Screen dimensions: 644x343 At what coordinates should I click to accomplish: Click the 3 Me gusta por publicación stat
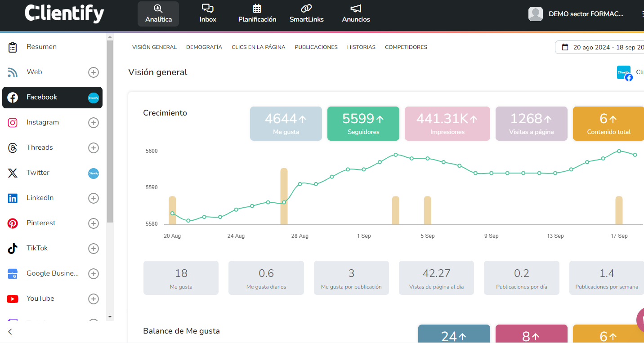point(351,278)
